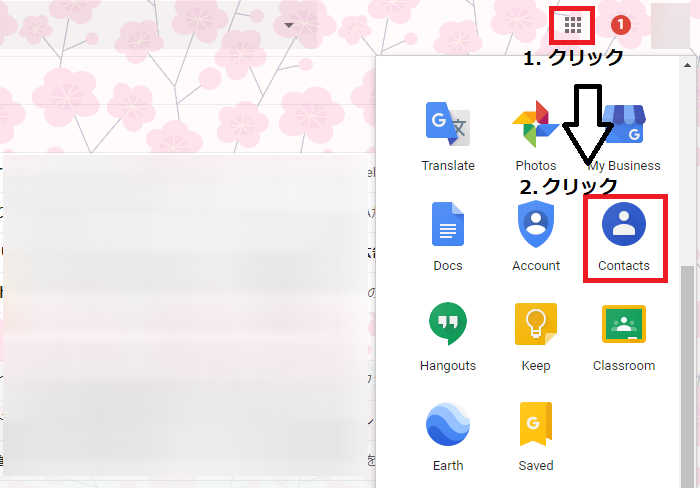700x488 pixels.
Task: Click the apps panel scroll-up arrow
Action: coord(688,65)
